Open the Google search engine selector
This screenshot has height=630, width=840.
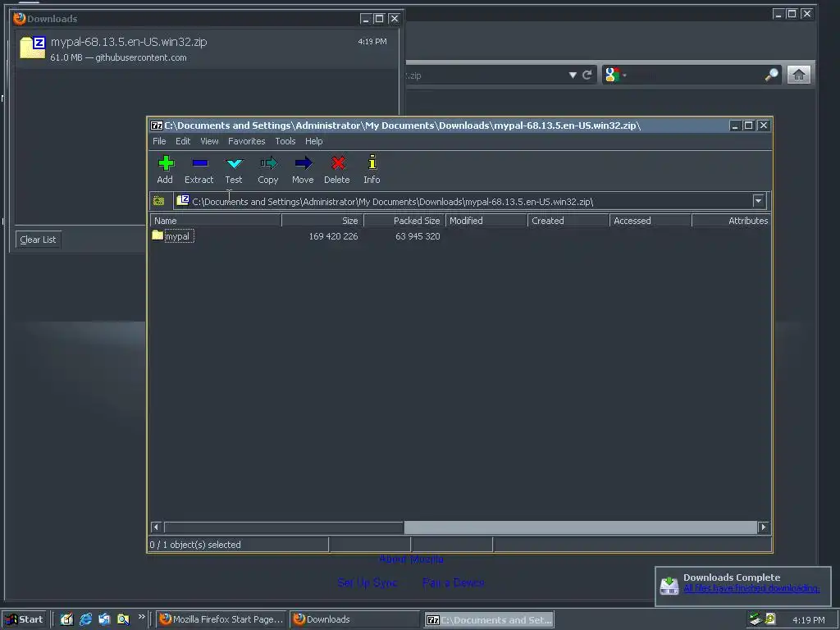[615, 75]
